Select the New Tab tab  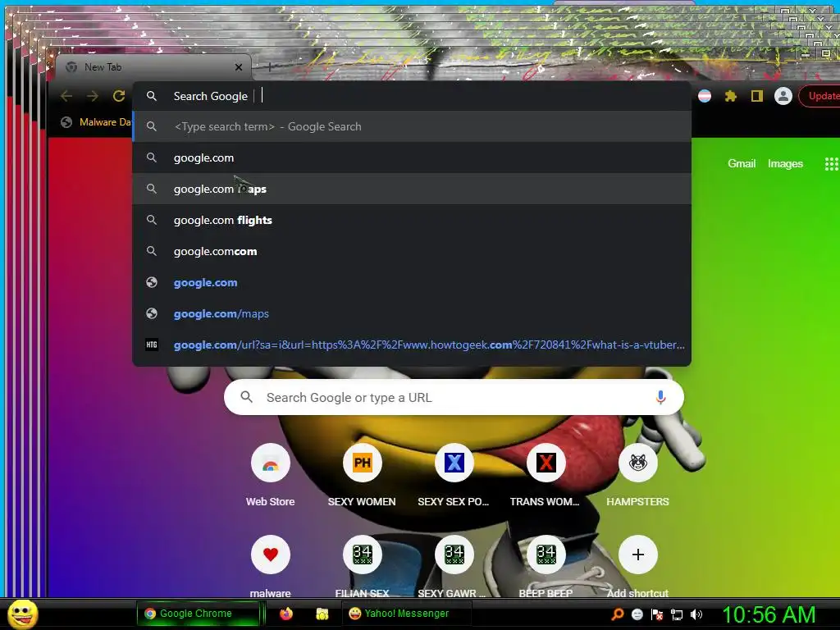coord(152,67)
